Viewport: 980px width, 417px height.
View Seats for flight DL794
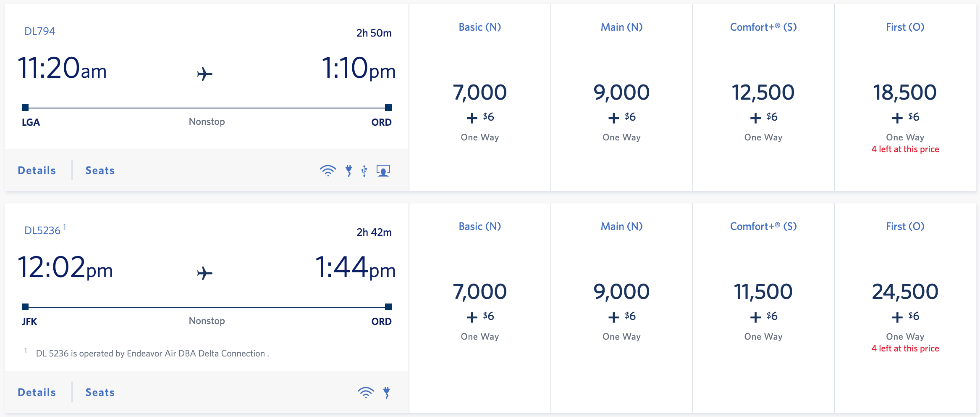coord(100,170)
